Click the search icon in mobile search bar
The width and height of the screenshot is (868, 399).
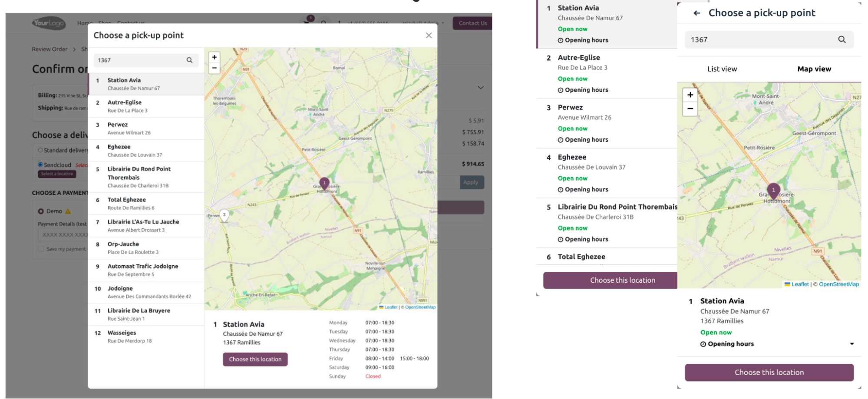(x=842, y=40)
